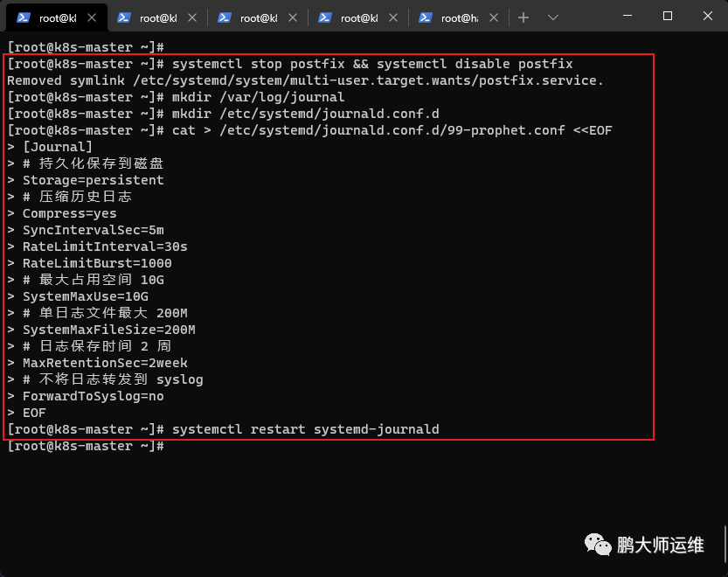Click the PowerShell icon on third tab
728x577 pixels.
point(225,17)
